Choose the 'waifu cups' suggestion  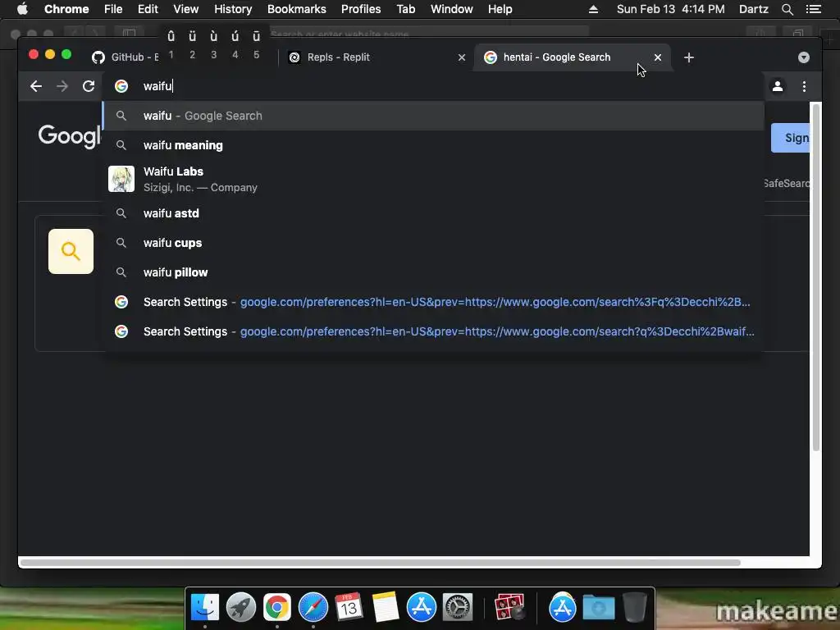(x=433, y=243)
